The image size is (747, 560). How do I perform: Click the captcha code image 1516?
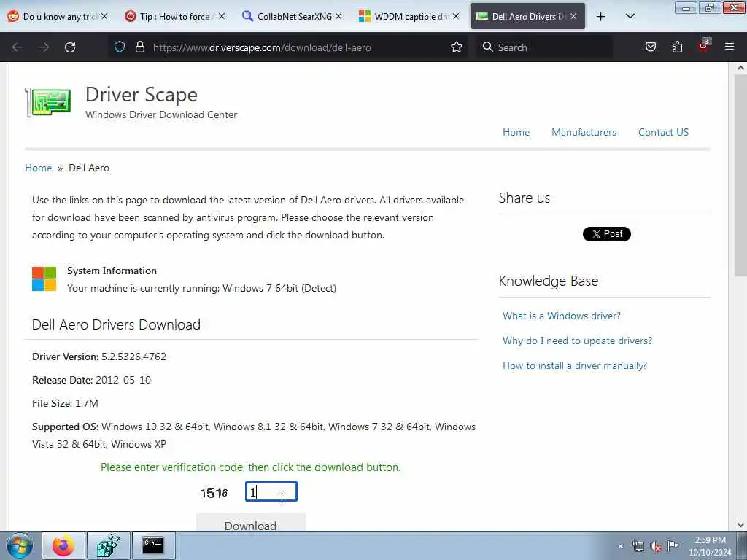(x=214, y=493)
